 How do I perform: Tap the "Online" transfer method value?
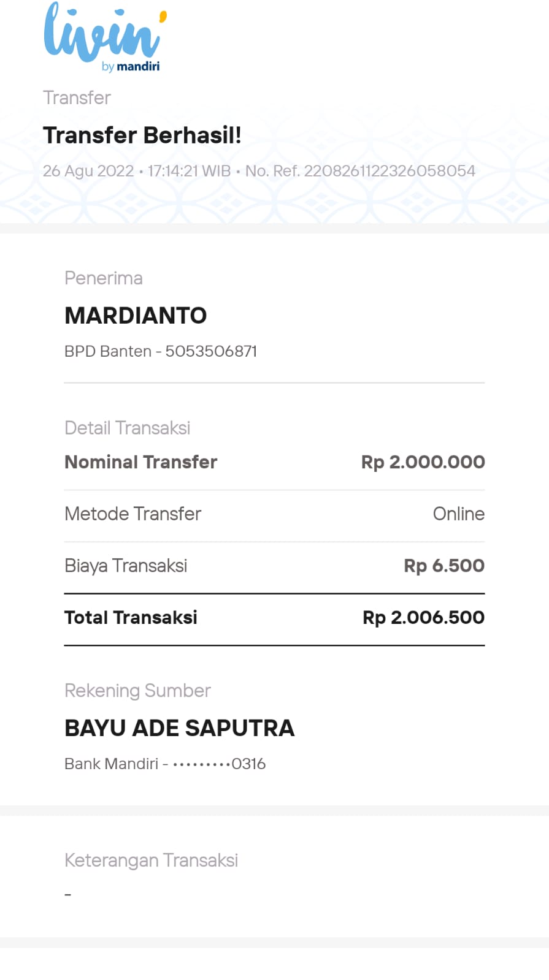[458, 514]
